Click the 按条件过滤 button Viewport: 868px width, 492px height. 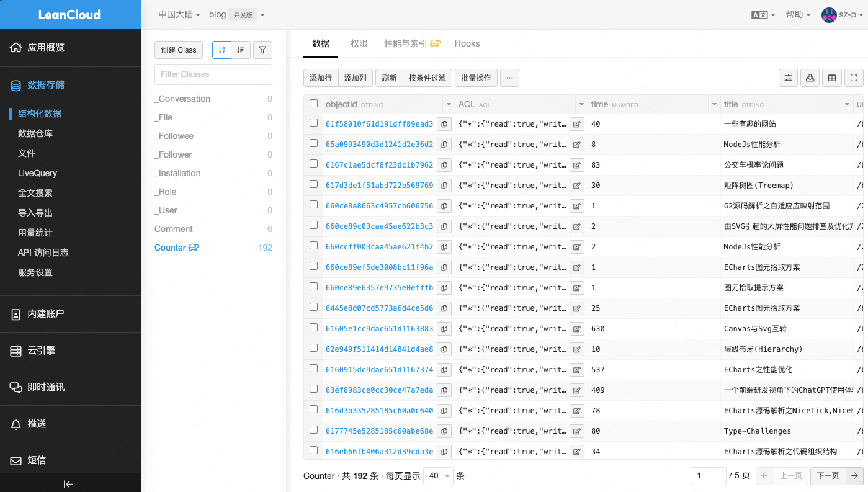[x=427, y=78]
